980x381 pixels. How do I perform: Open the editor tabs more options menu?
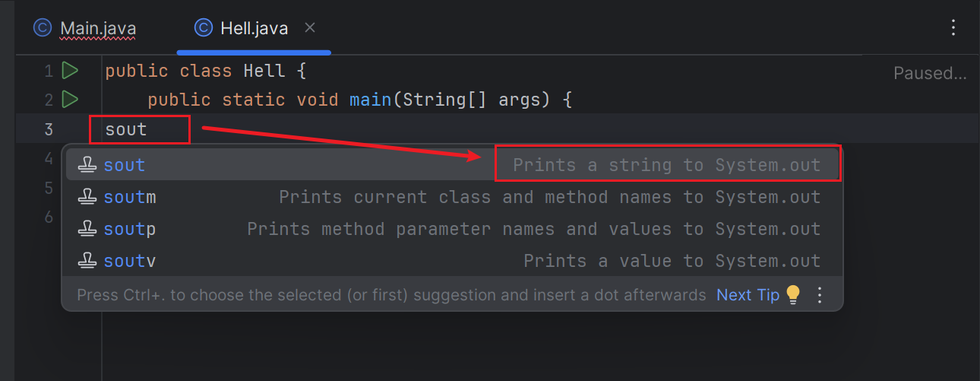pyautogui.click(x=954, y=28)
